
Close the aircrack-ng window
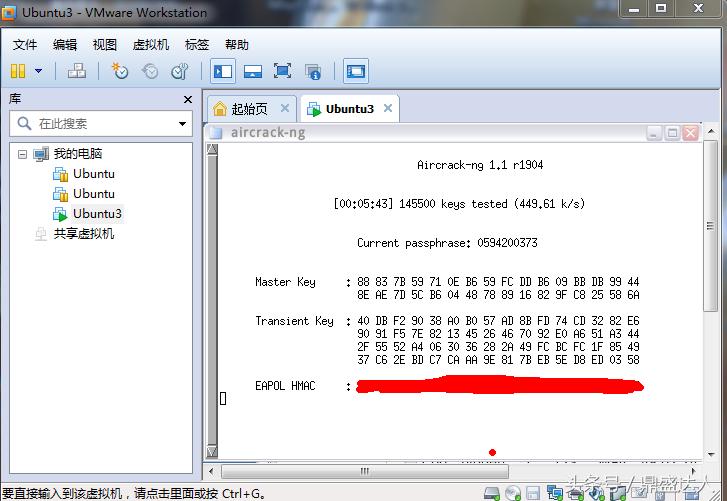click(x=690, y=133)
